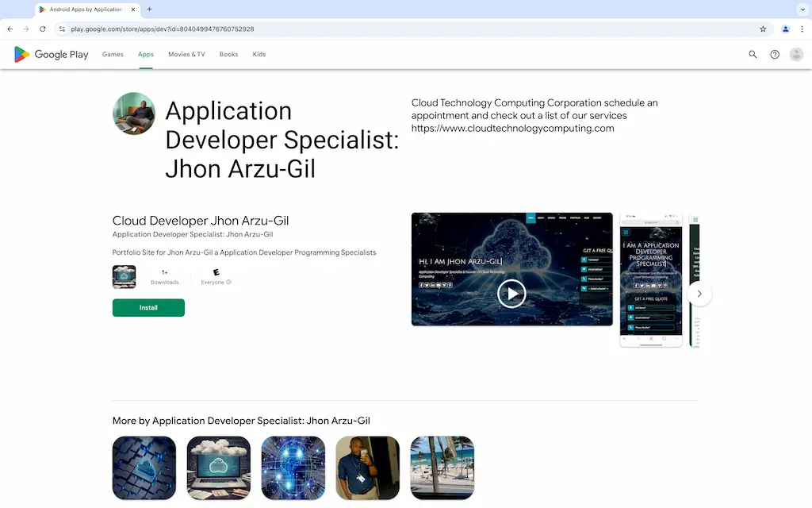View the Everyone content rating info icon
This screenshot has width=812, height=508.
click(x=228, y=282)
